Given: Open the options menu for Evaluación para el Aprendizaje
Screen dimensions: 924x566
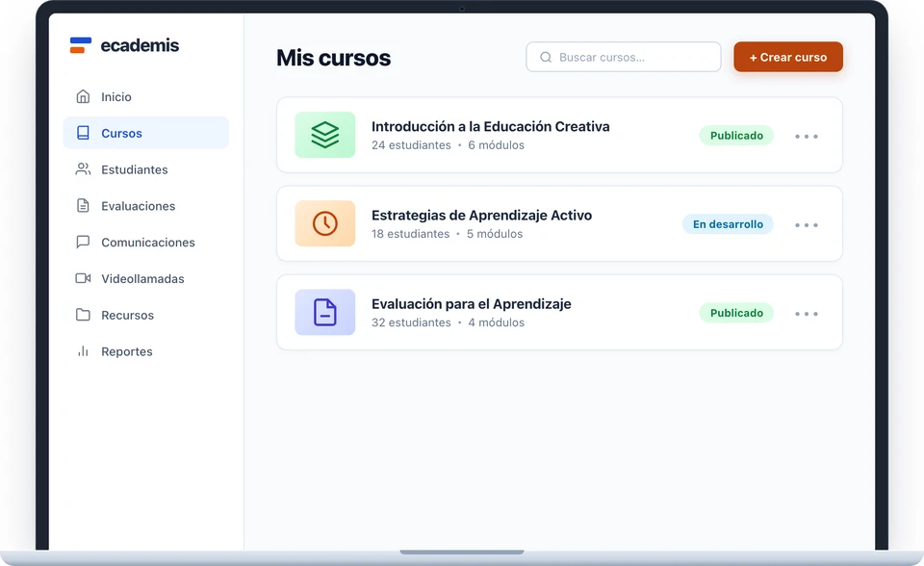Looking at the screenshot, I should point(807,314).
